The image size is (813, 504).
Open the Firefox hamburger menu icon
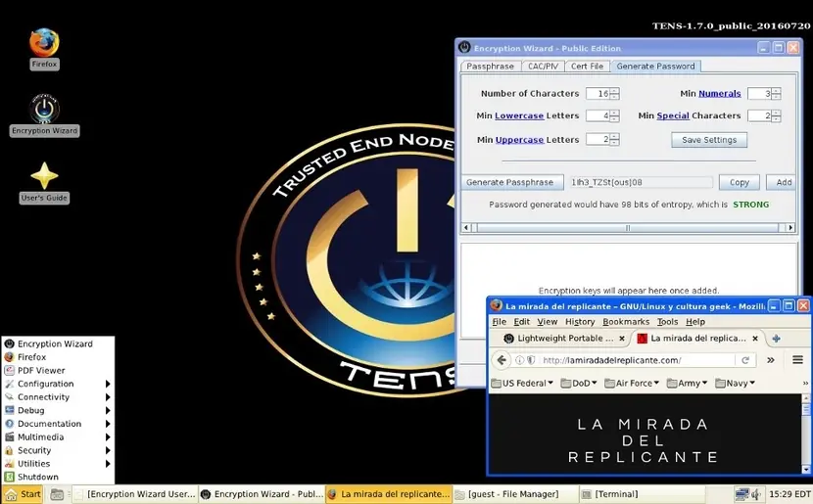tap(797, 360)
